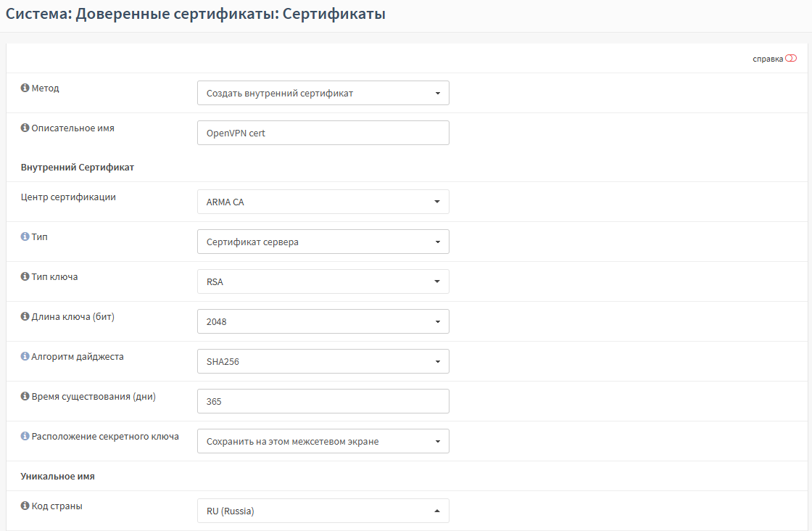Image resolution: width=812 pixels, height=531 pixels.
Task: Expand the key length 2048 dropdown
Action: [x=323, y=321]
